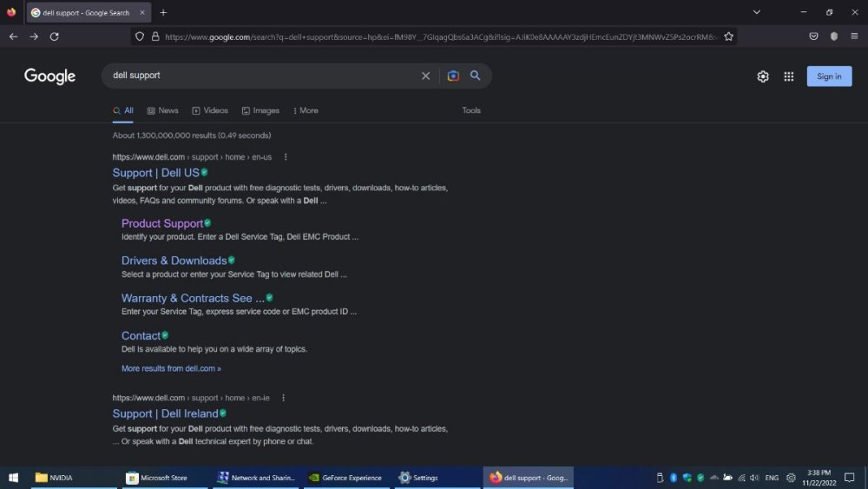Go forward with the browser forward arrow

point(34,36)
